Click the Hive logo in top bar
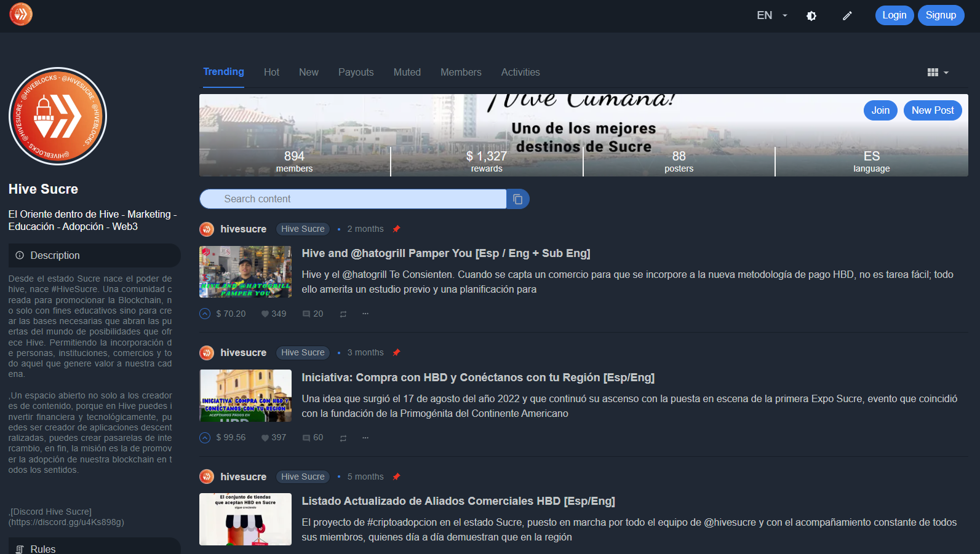The height and width of the screenshot is (554, 980). click(x=21, y=14)
